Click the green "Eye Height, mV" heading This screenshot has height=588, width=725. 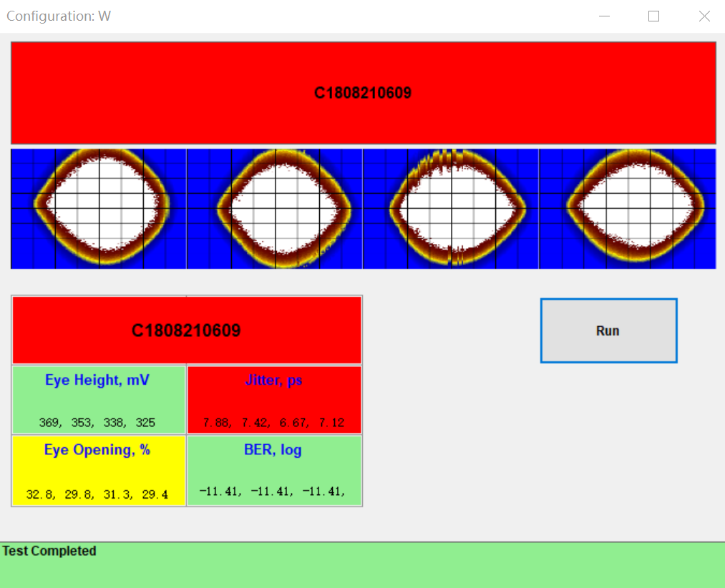(x=97, y=381)
